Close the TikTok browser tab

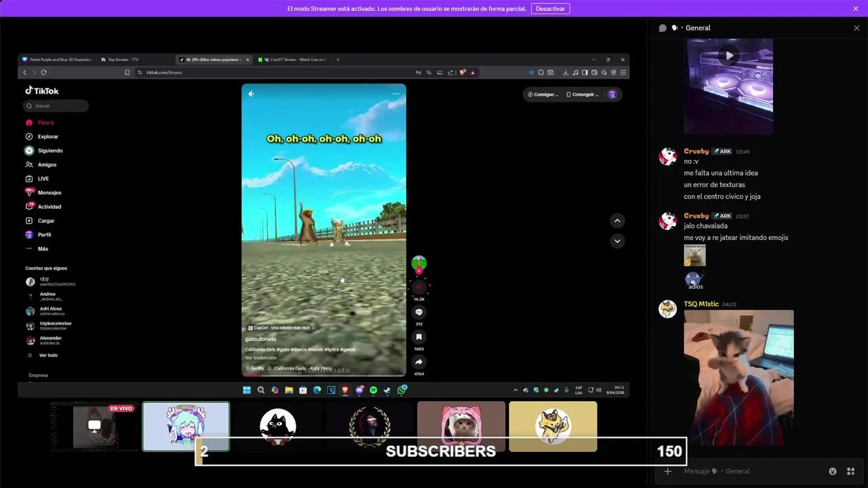pos(248,60)
